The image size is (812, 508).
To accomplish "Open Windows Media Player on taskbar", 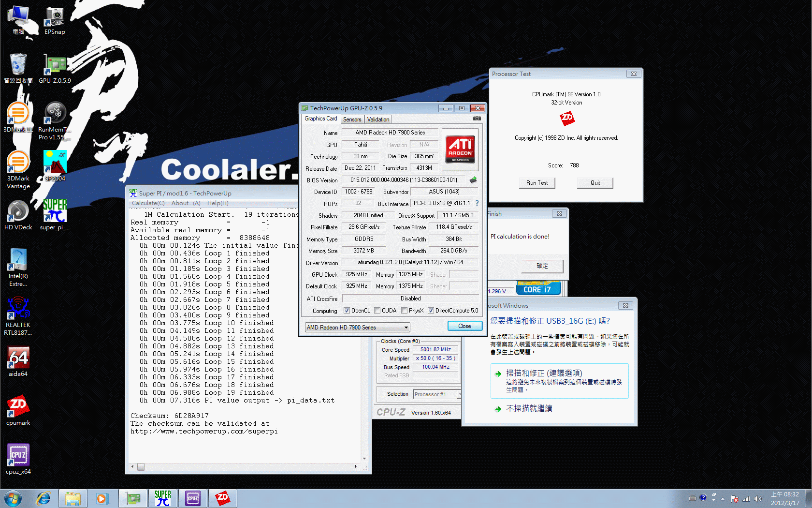I will point(102,498).
